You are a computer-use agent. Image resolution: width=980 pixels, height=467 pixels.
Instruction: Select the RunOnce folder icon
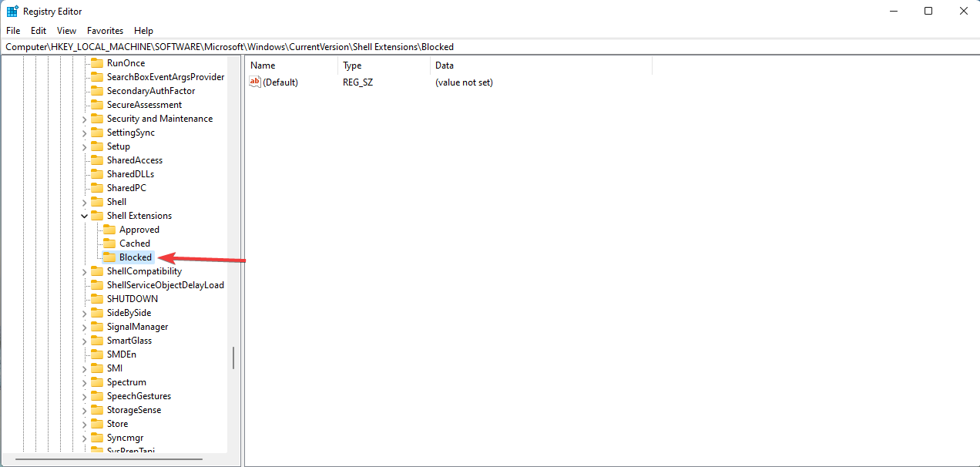tap(96, 63)
